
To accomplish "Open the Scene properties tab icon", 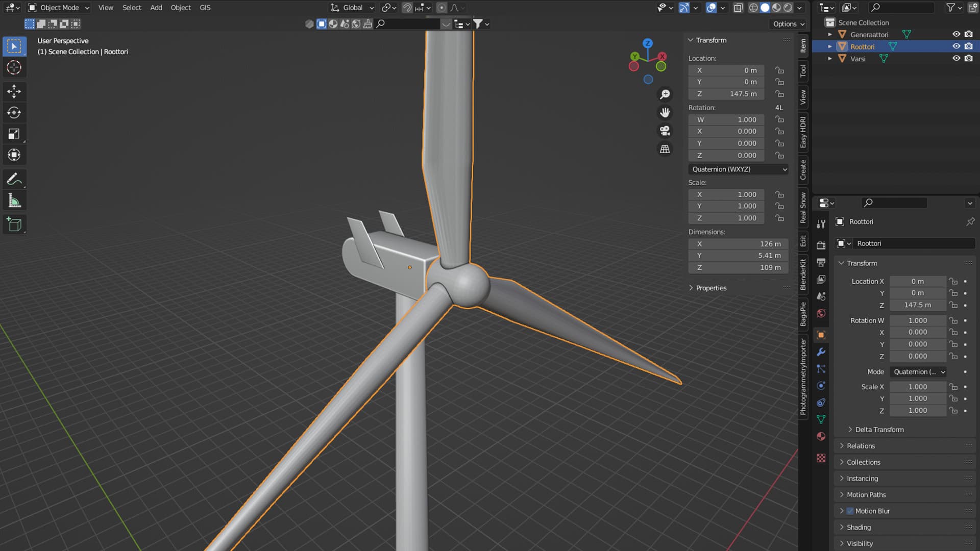I will click(x=821, y=296).
